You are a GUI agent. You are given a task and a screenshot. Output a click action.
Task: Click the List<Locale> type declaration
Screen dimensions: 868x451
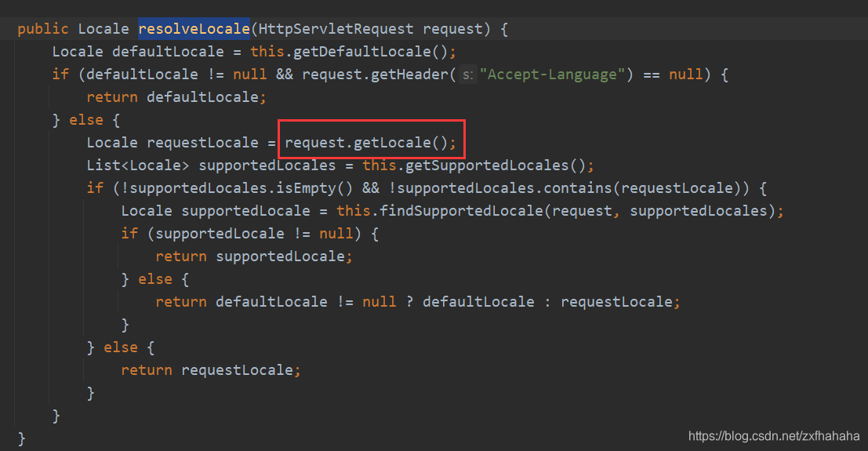tap(137, 165)
